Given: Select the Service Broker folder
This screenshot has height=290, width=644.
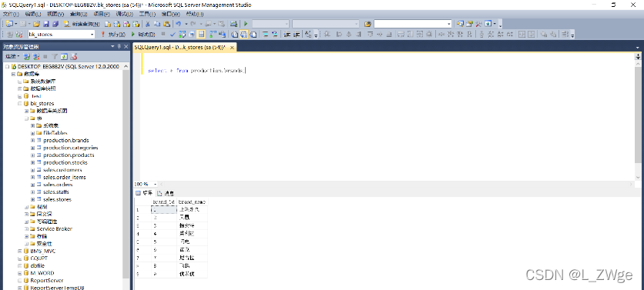Looking at the screenshot, I should click(x=54, y=229).
